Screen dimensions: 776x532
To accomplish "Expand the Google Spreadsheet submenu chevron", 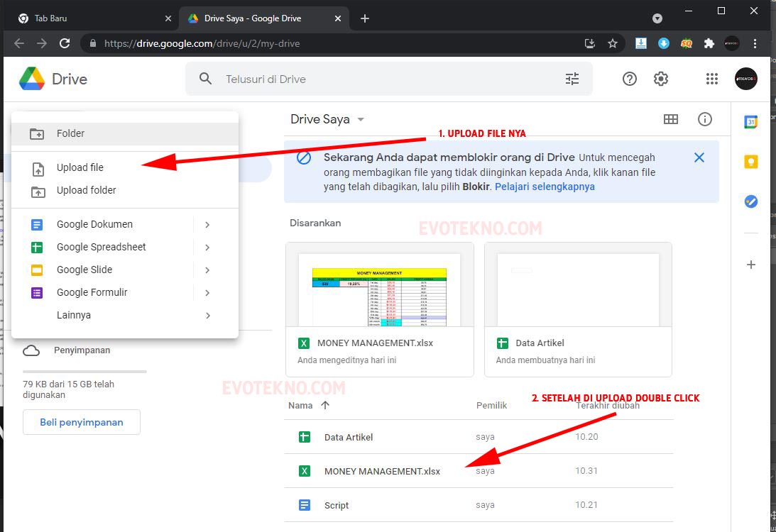I will (207, 247).
